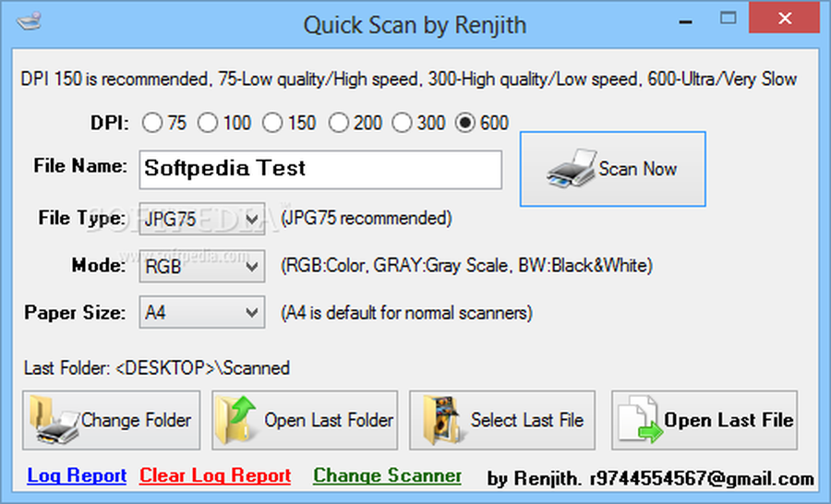Click the author email r9744554567@gmail.com text
The height and width of the screenshot is (504, 831).
(703, 478)
